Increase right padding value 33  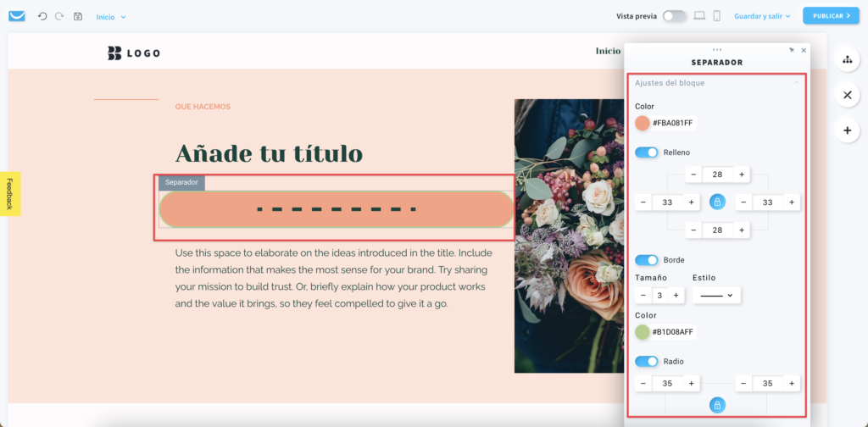click(x=792, y=202)
